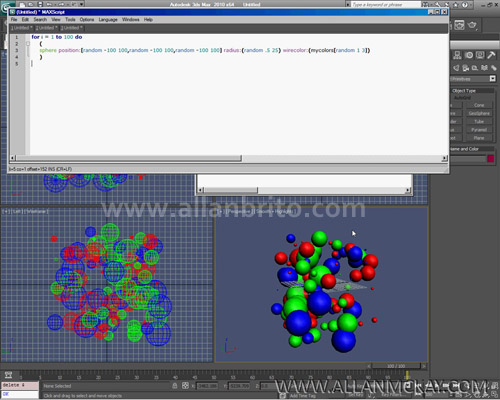The image size is (500, 400).
Task: Open the Search menu in MAXScript editor
Action: 40,20
